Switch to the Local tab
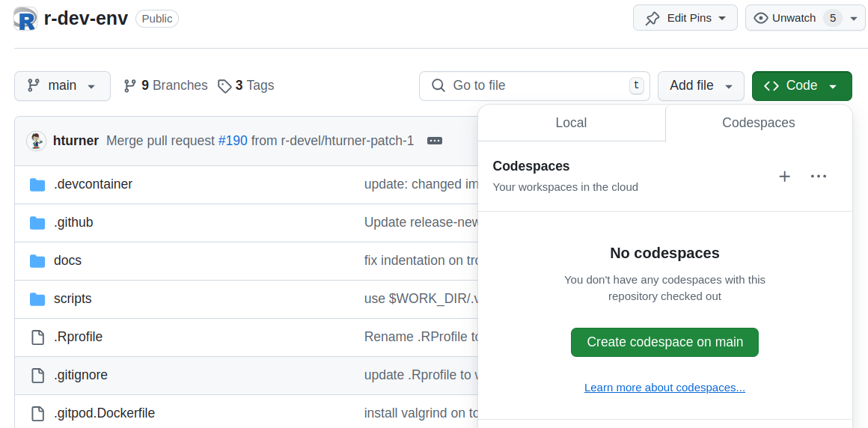Screen dimensions: 868x428 coord(571,123)
